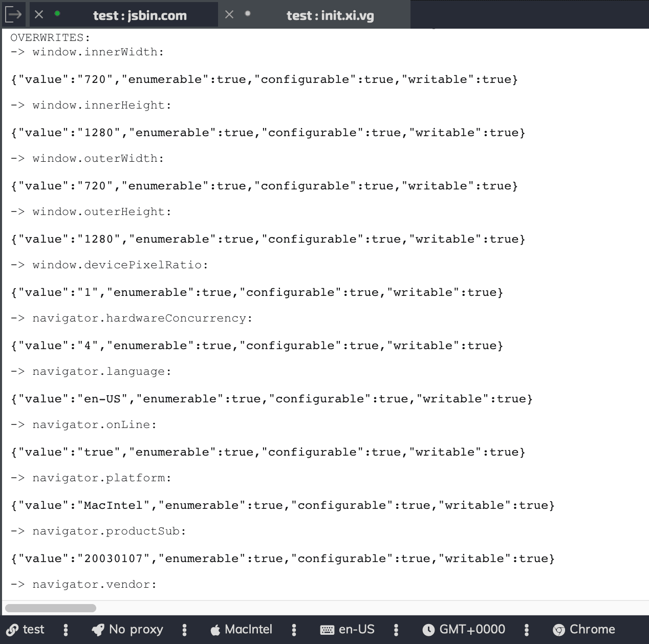Image resolution: width=649 pixels, height=644 pixels.
Task: Open the menu dots after No proxy
Action: (x=184, y=630)
